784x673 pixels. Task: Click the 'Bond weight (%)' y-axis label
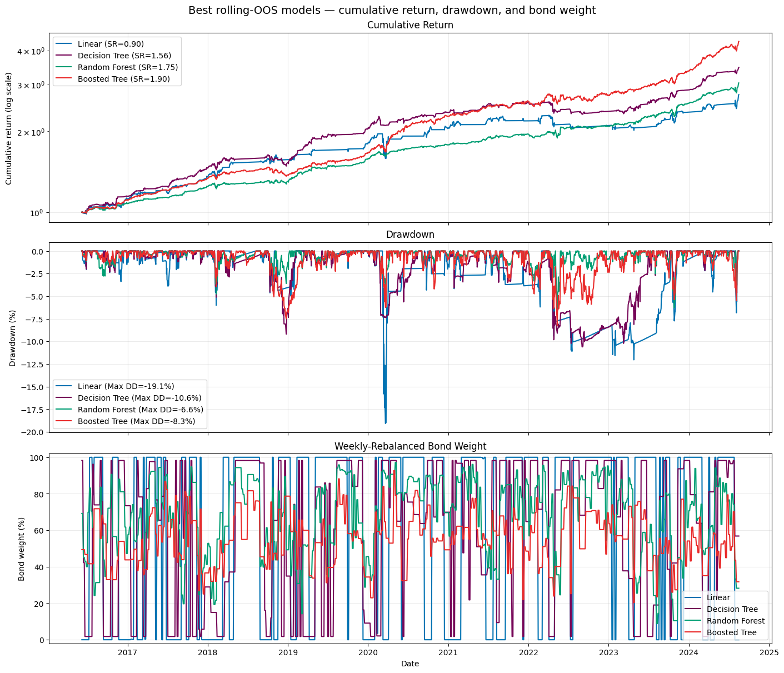(22, 549)
